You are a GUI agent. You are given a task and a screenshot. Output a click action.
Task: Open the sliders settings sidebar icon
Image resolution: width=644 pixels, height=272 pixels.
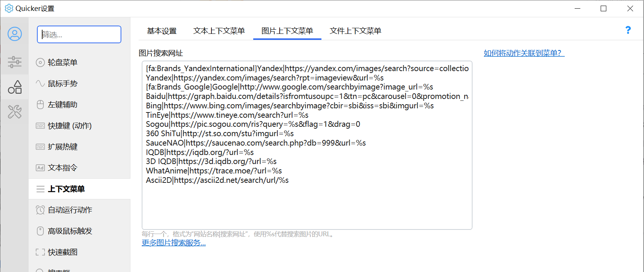(x=15, y=62)
